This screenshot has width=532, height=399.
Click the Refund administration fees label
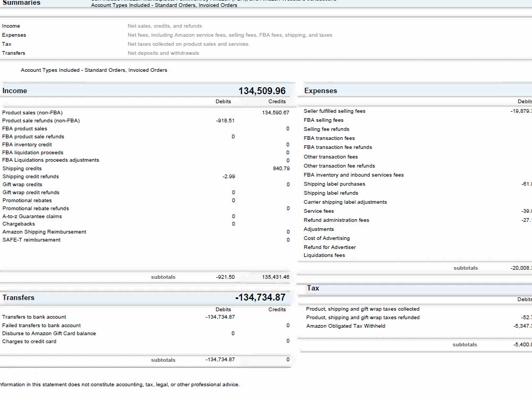click(x=337, y=220)
